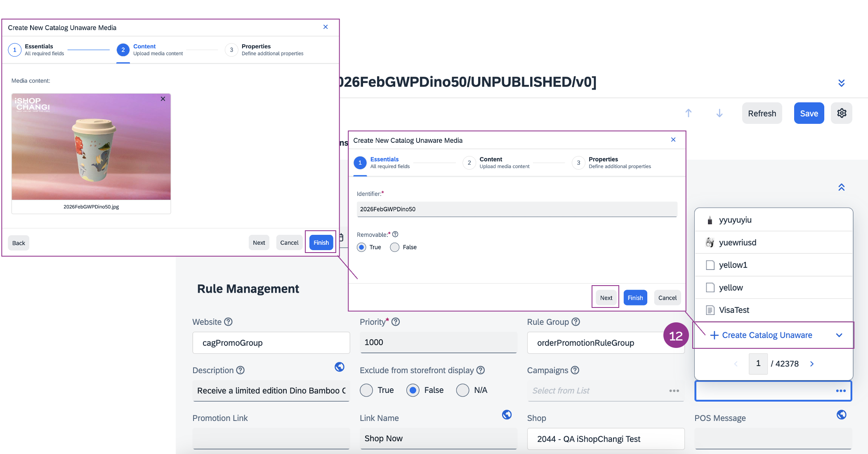Click the globe icon next to Description

pyautogui.click(x=339, y=367)
